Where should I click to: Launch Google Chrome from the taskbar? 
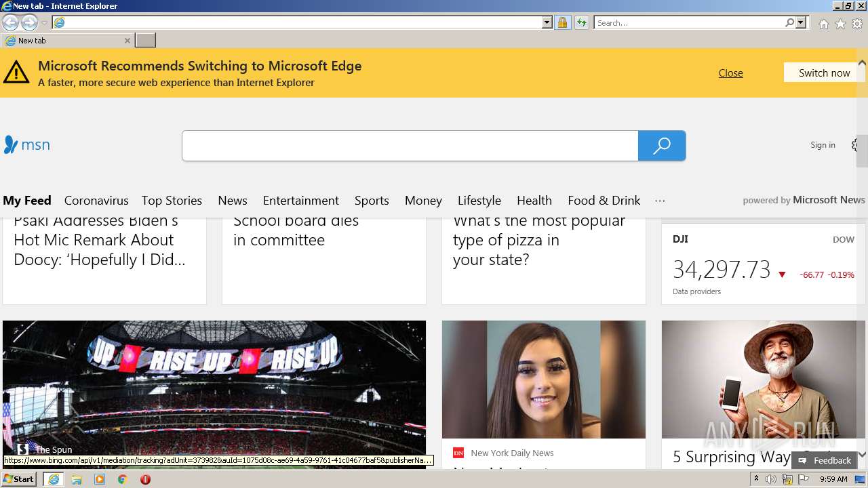(x=122, y=479)
